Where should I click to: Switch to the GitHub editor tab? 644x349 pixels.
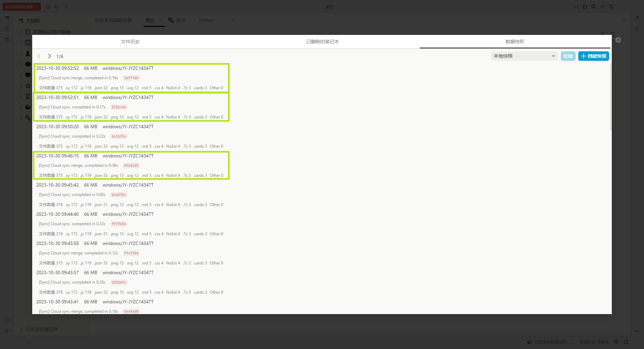coord(206,20)
